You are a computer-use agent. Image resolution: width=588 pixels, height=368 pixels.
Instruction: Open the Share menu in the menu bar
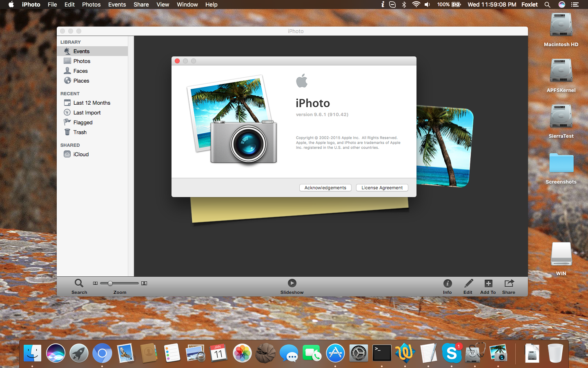point(141,4)
